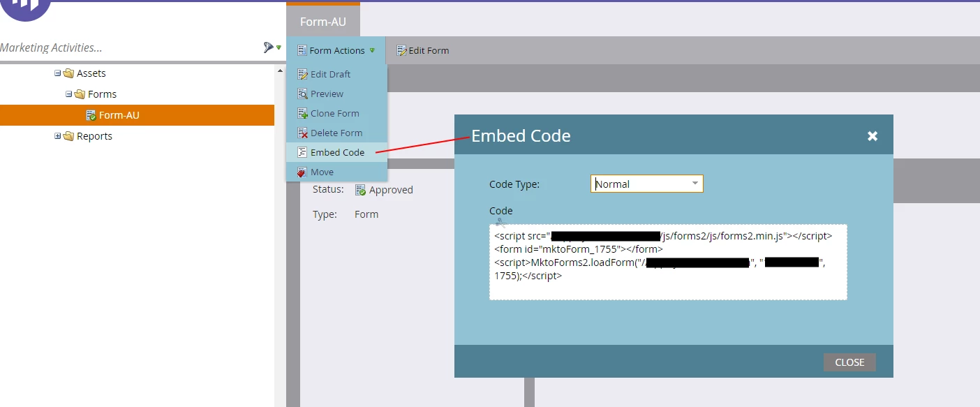The height and width of the screenshot is (407, 980).
Task: Click the Move icon in menu
Action: tap(302, 172)
